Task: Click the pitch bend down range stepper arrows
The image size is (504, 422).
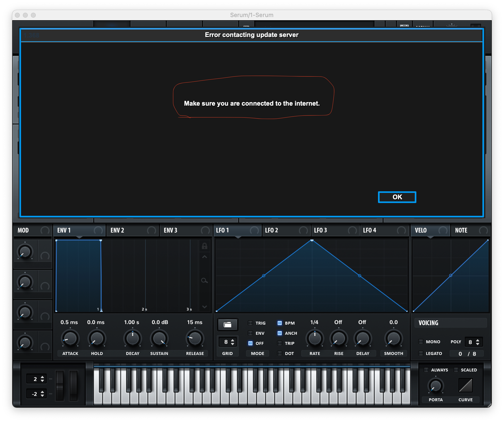Action: tap(42, 394)
